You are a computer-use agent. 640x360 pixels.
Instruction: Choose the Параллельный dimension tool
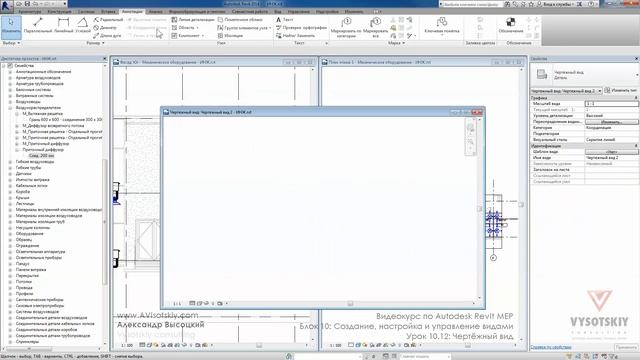[x=38, y=25]
